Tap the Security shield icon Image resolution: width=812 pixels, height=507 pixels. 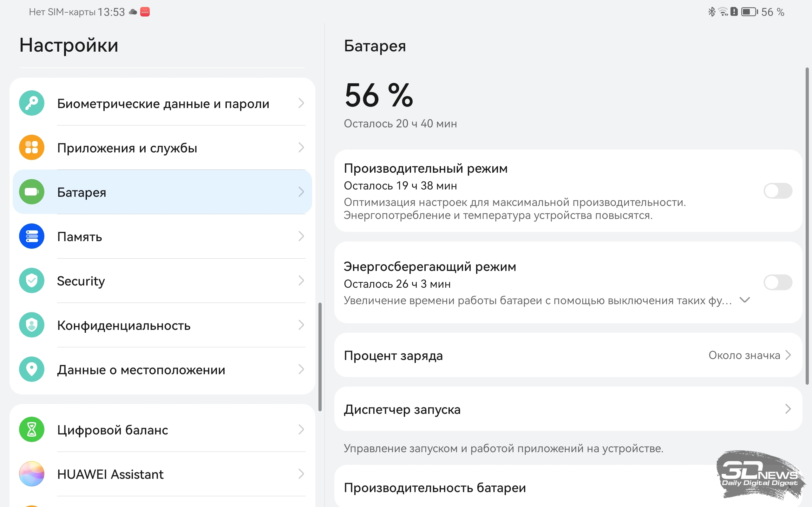[x=31, y=280]
